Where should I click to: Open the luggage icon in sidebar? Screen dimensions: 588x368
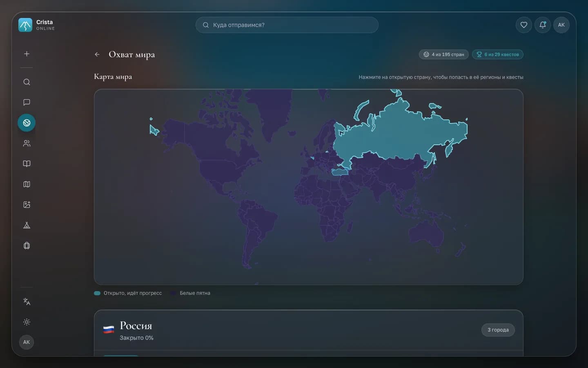[x=27, y=245]
